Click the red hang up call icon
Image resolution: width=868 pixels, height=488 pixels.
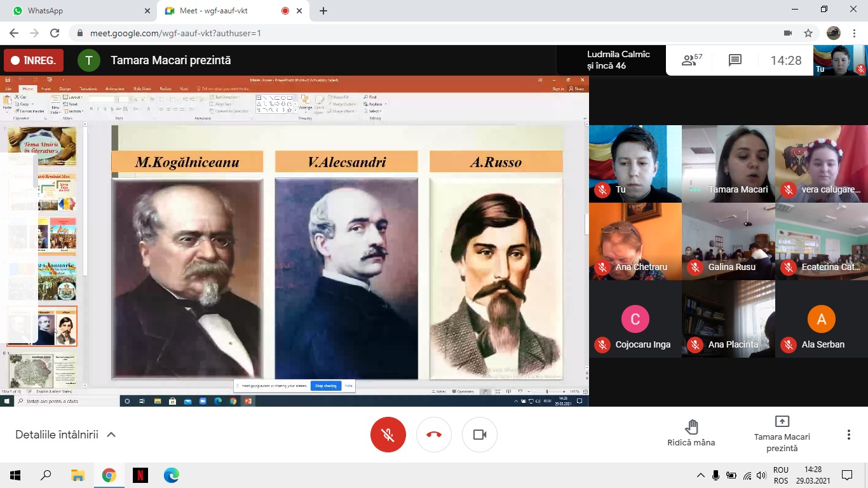tap(434, 435)
